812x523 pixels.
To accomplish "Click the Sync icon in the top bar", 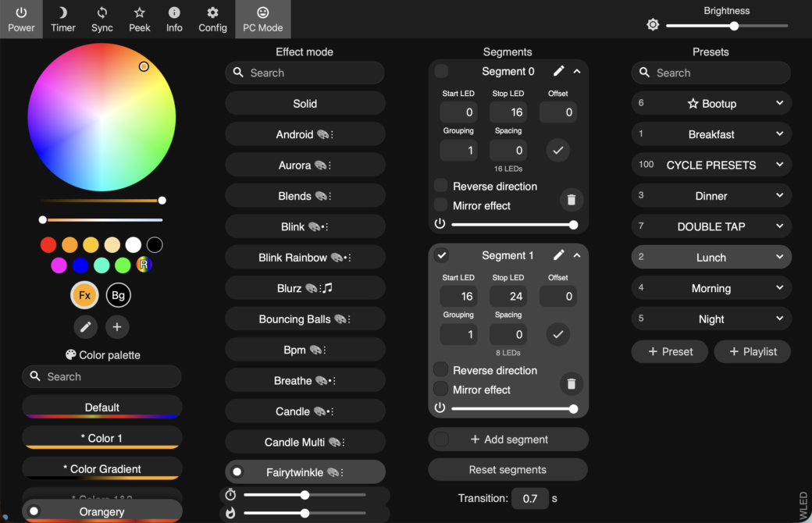I will [x=101, y=20].
